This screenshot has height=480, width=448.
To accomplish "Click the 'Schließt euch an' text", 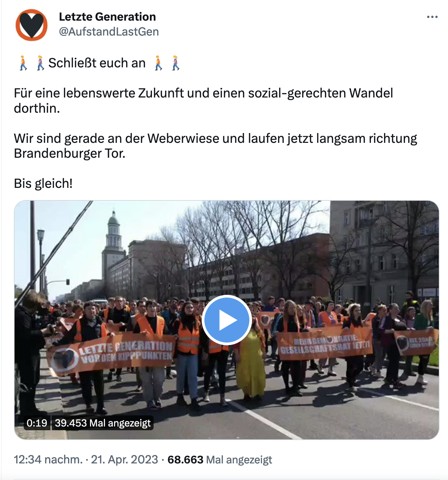I will (x=97, y=63).
